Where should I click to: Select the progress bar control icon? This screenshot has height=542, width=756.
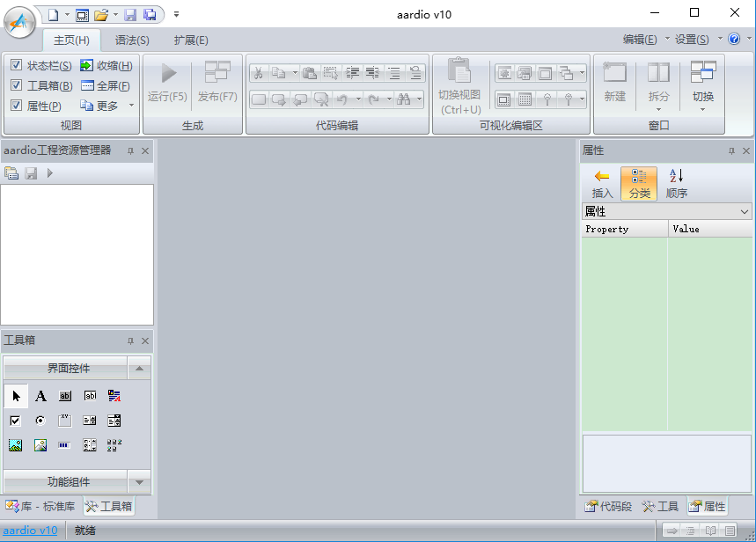click(65, 445)
